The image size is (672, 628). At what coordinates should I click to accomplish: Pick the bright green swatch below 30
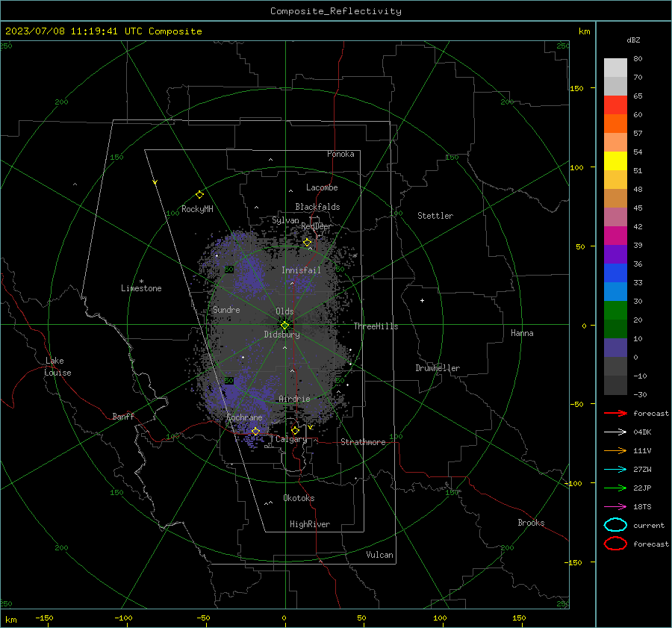[615, 311]
